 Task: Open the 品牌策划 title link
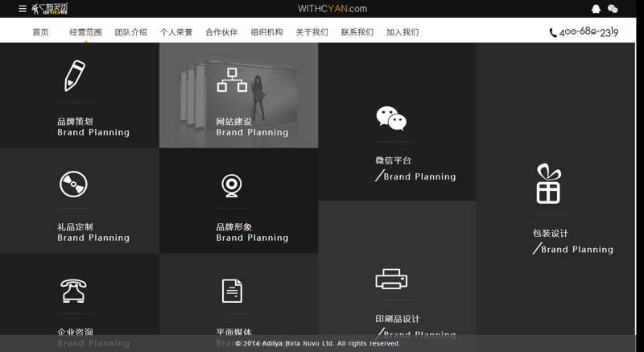coord(75,121)
